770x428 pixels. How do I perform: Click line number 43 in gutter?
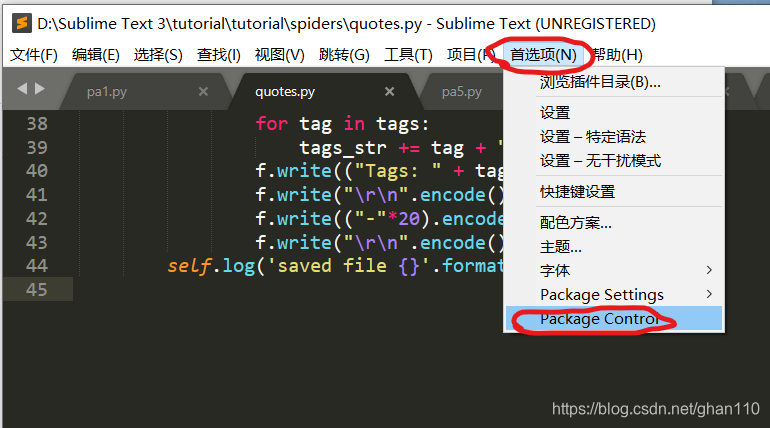pyautogui.click(x=37, y=242)
